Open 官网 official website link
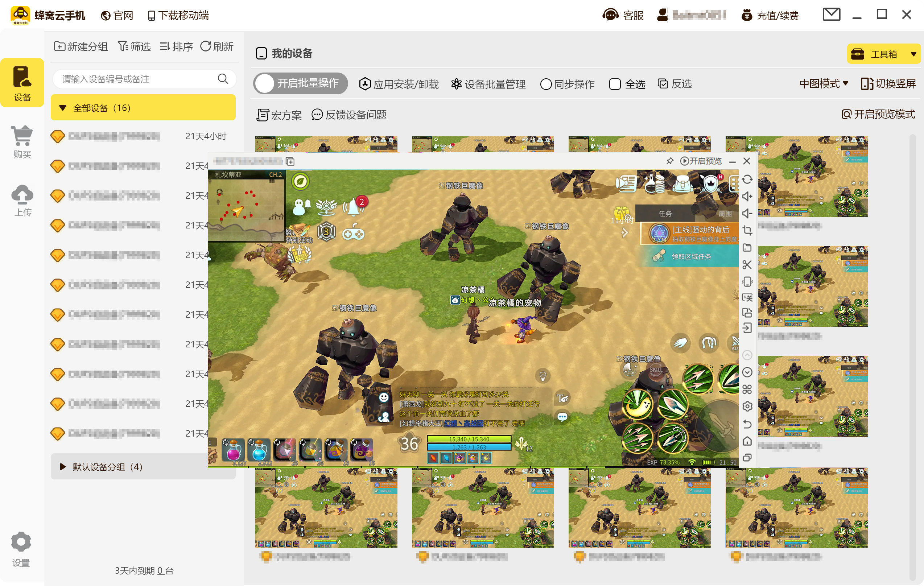This screenshot has height=586, width=924. point(117,15)
